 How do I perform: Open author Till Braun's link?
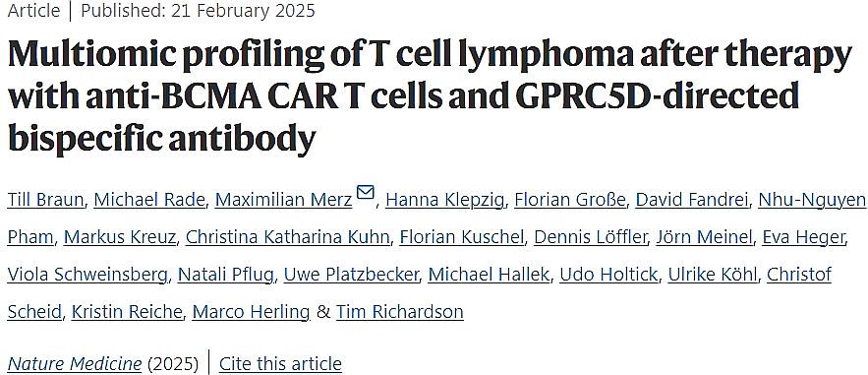pyautogui.click(x=46, y=200)
